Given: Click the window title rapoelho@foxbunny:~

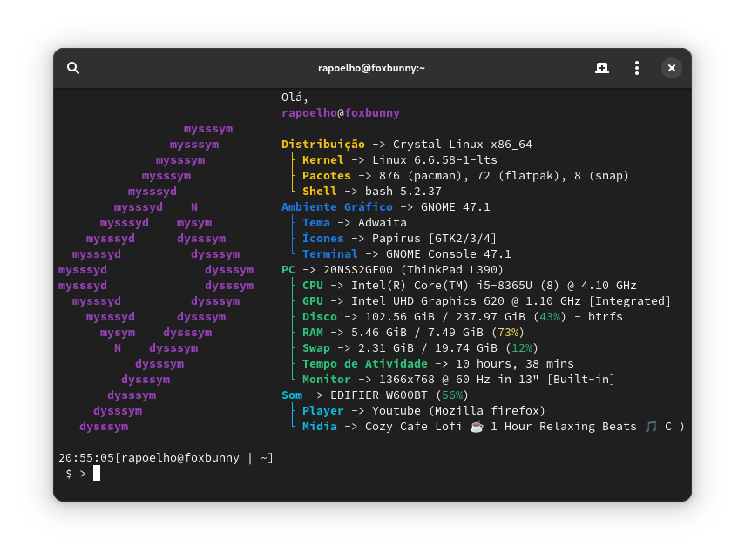Looking at the screenshot, I should coord(371,68).
